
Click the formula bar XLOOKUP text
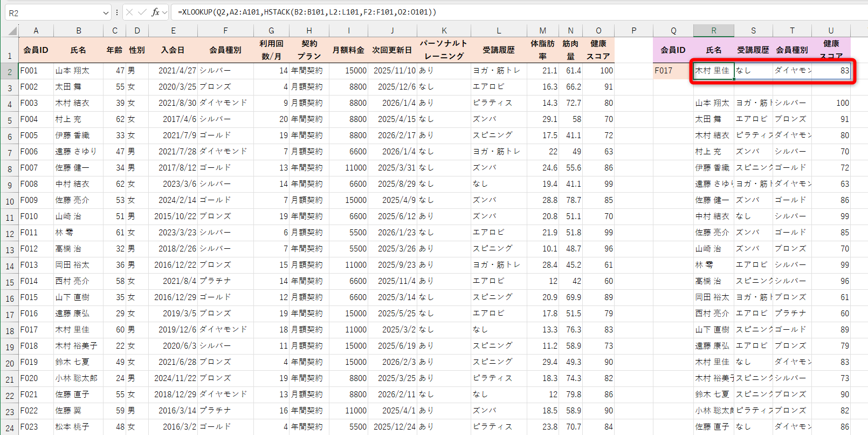pyautogui.click(x=307, y=12)
